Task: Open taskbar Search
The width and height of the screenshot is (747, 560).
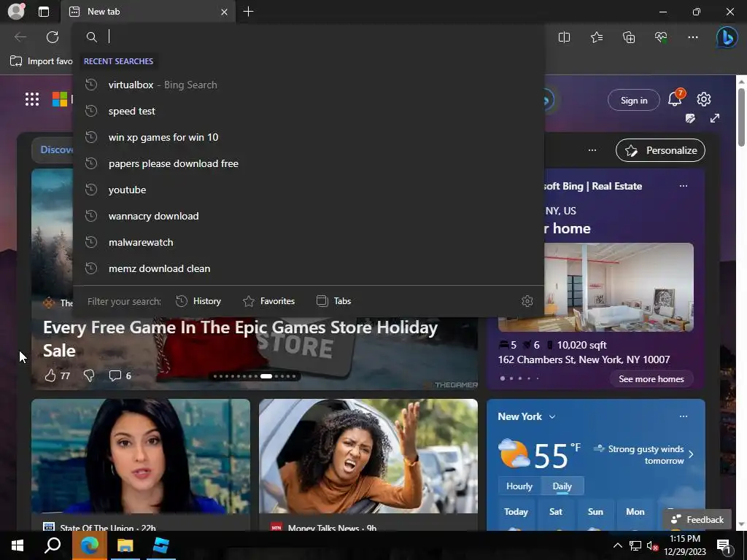Action: 53,545
